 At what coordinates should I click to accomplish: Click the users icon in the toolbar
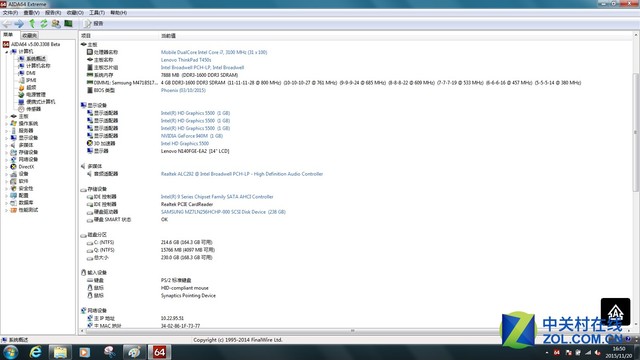[x=56, y=24]
